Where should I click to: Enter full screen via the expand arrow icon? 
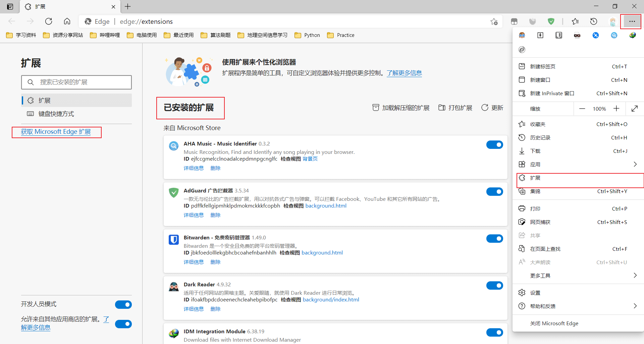point(634,109)
